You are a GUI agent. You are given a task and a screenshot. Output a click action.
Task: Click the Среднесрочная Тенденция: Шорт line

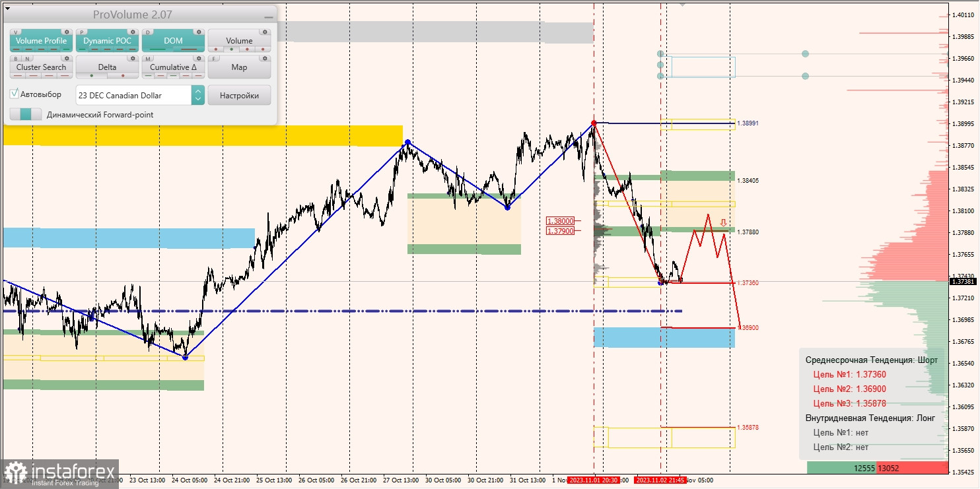871,360
